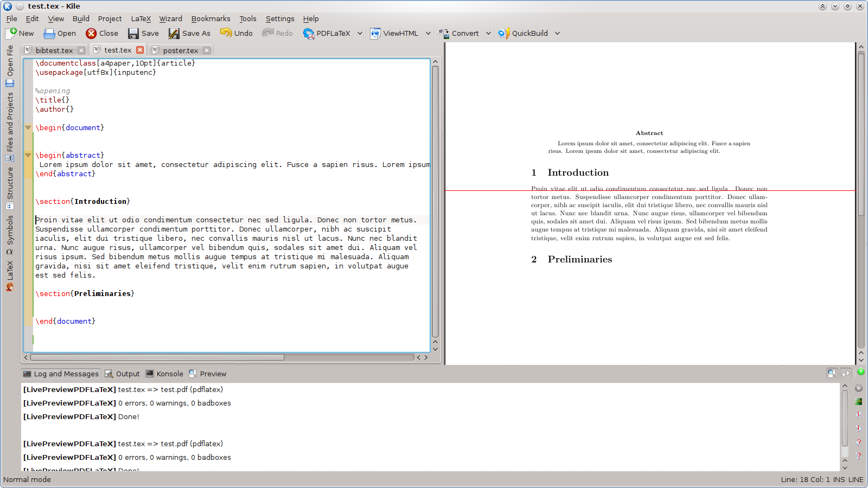The image size is (868, 488).
Task: Jump to next LaTeX warning icon
Action: click(859, 456)
